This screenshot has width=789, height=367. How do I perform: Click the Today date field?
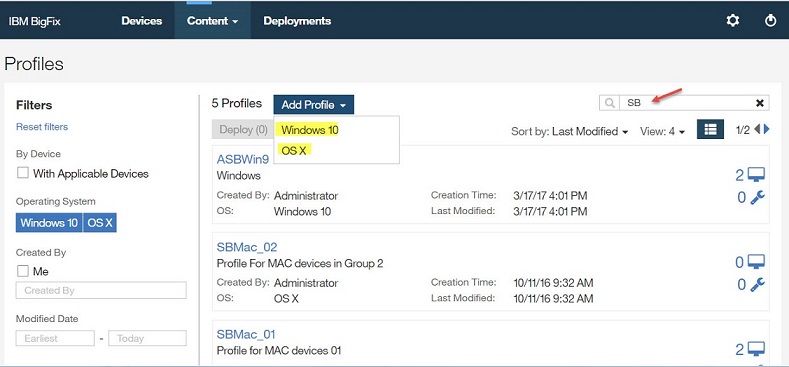pyautogui.click(x=147, y=338)
